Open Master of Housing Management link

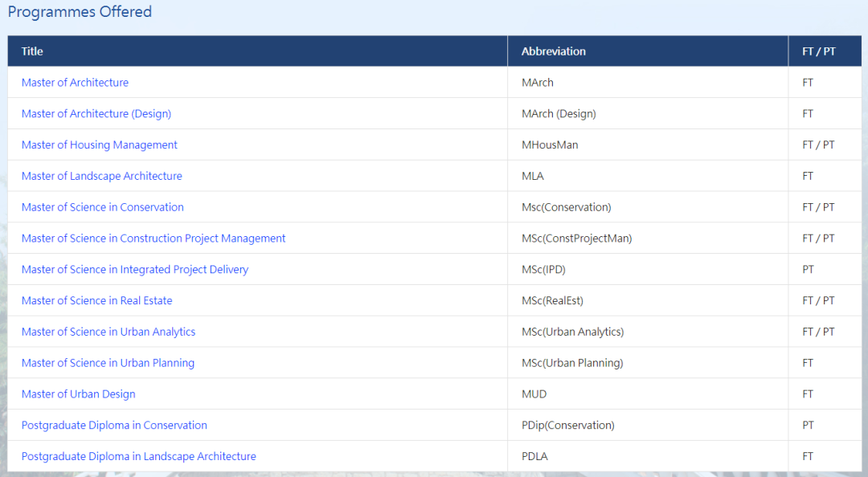click(x=99, y=145)
